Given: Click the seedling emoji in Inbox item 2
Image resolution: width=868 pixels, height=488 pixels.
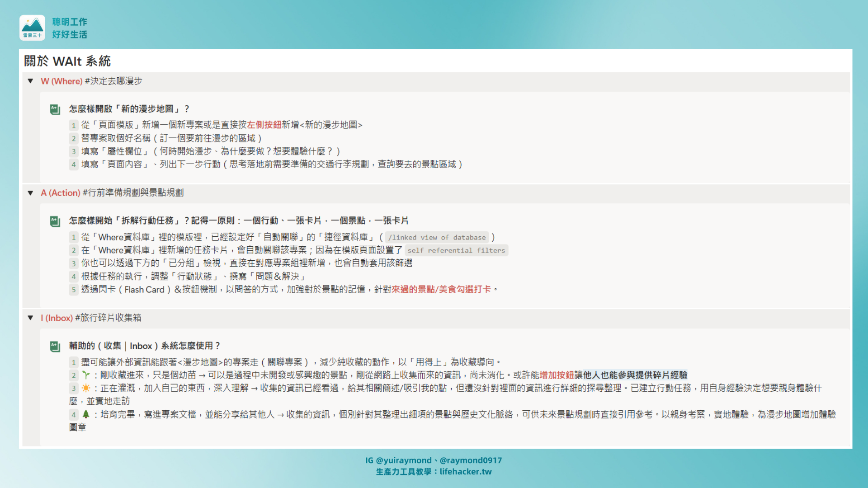Looking at the screenshot, I should 86,375.
